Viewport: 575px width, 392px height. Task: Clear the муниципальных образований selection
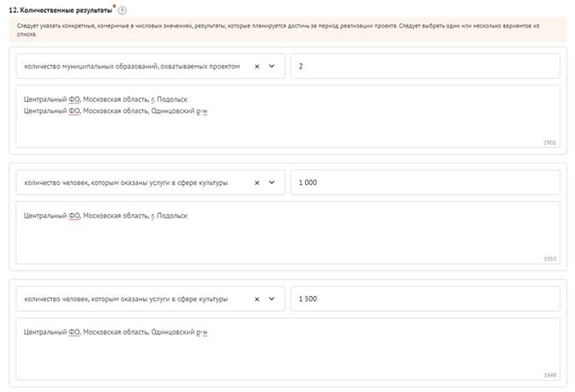(x=257, y=66)
